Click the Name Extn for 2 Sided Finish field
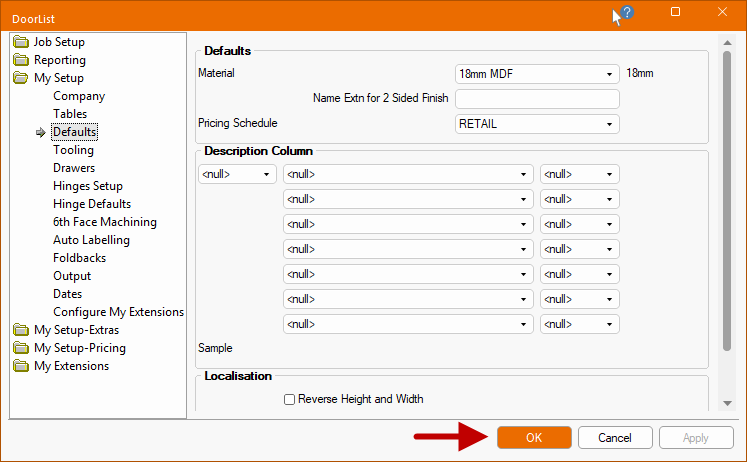 point(537,99)
